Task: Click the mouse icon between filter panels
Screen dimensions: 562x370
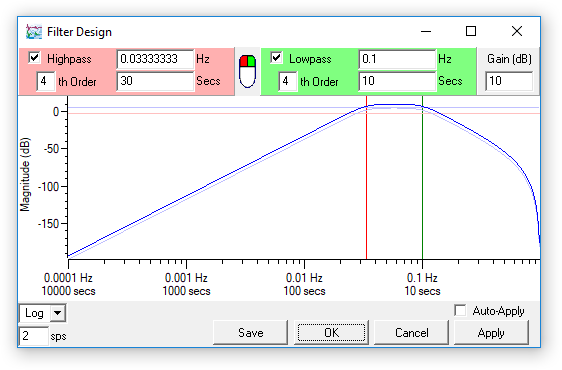Action: [x=247, y=71]
